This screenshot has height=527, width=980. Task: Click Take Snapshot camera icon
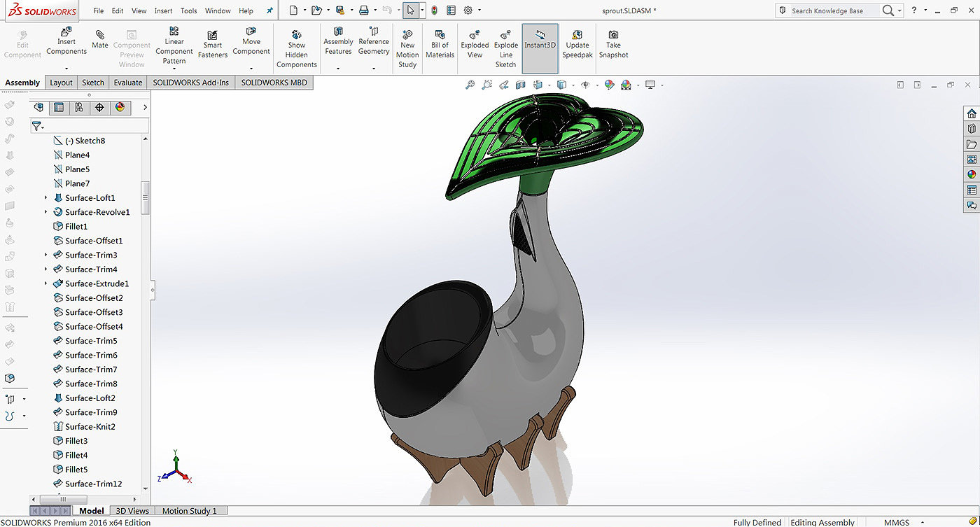(613, 35)
